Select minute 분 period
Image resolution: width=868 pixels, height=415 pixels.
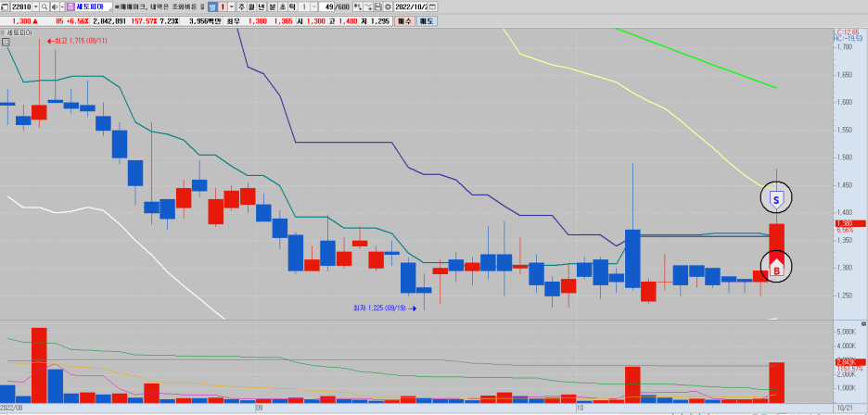tap(272, 7)
